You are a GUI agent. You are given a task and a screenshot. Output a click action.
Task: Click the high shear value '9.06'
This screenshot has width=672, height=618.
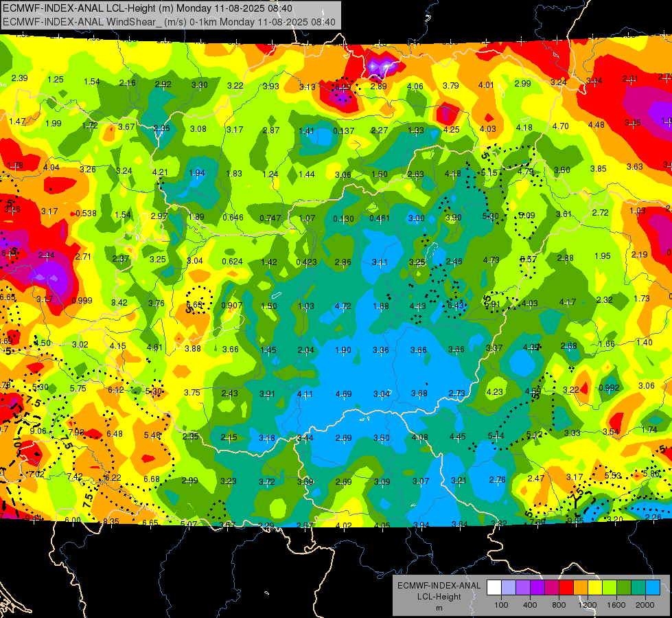38,431
